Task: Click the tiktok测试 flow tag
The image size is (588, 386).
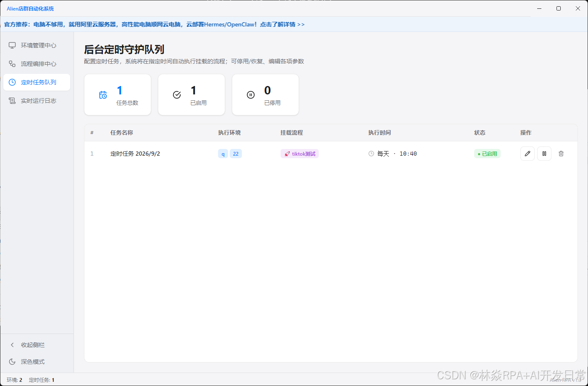Action: point(299,154)
